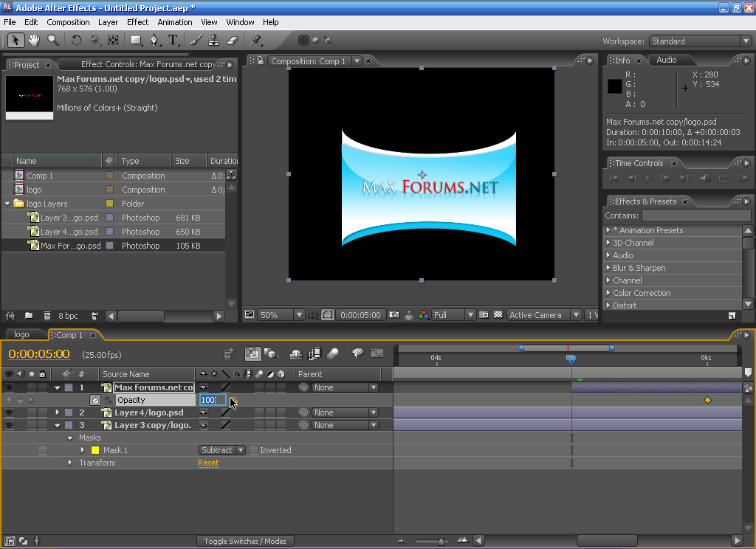Click Toggle Switches / Modes button
Screen dimensions: 756x549
click(245, 542)
